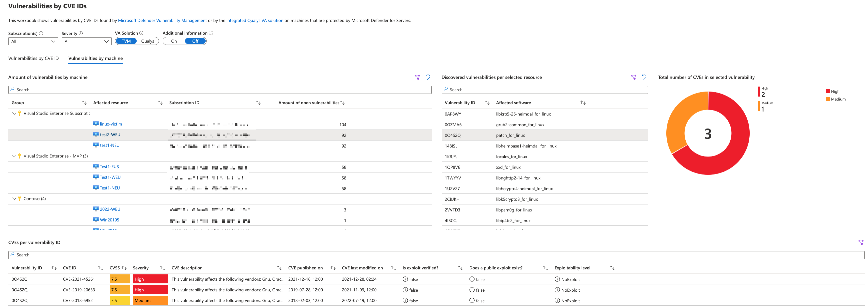Click the query icon for the CVEs per vulnerability ID table

(x=861, y=242)
